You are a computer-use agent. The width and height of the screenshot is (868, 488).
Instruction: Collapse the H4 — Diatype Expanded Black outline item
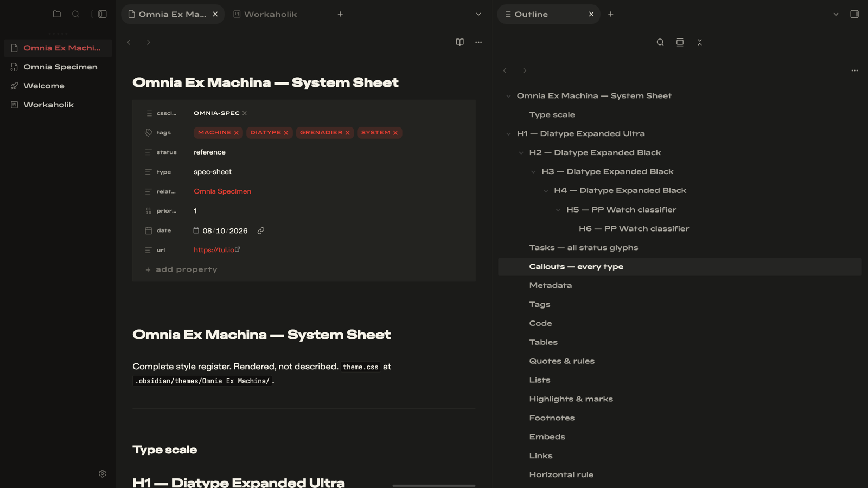tap(546, 191)
